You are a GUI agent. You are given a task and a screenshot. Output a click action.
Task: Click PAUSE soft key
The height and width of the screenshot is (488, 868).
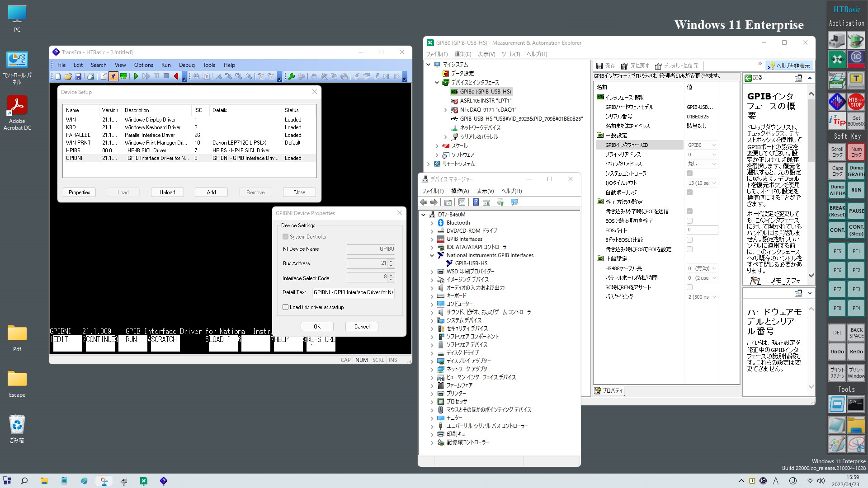pyautogui.click(x=856, y=211)
